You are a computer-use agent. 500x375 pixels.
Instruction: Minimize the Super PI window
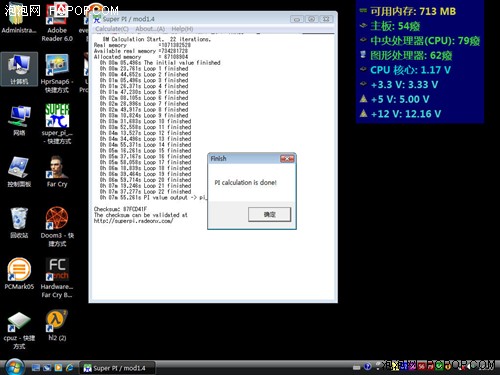(297, 19)
